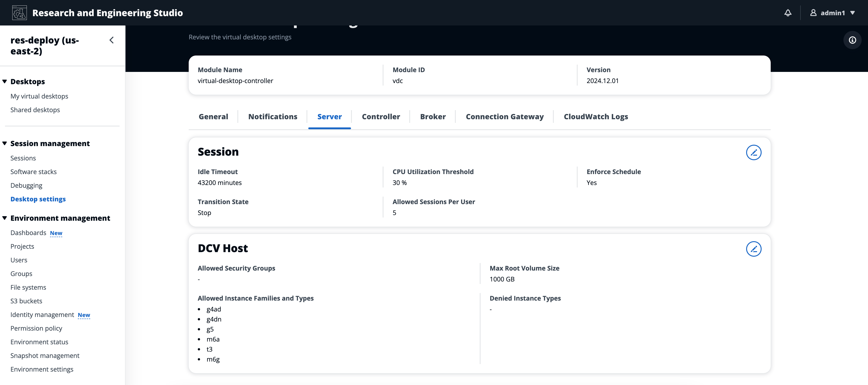Switch to the Broker tab
The width and height of the screenshot is (868, 385).
tap(433, 116)
